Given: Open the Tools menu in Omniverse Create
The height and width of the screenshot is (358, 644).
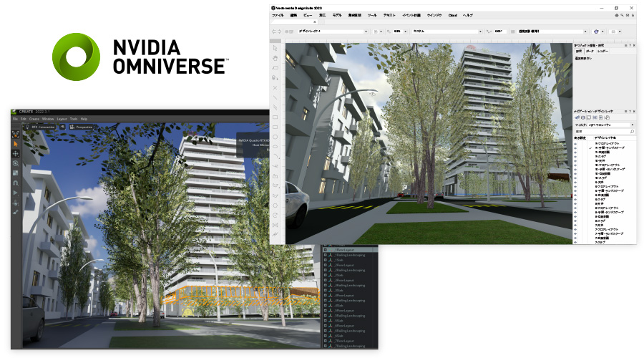Looking at the screenshot, I should 74,119.
